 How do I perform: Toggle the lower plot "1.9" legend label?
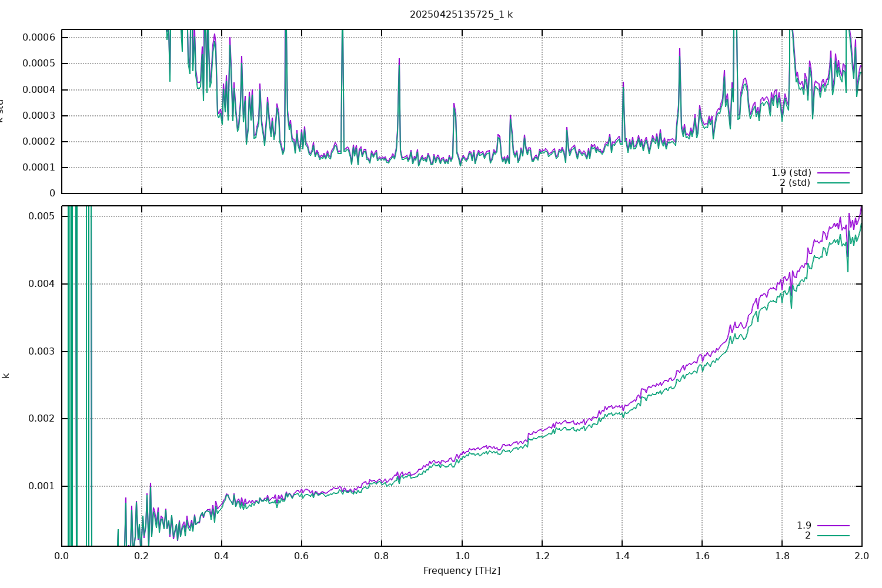coord(804,526)
